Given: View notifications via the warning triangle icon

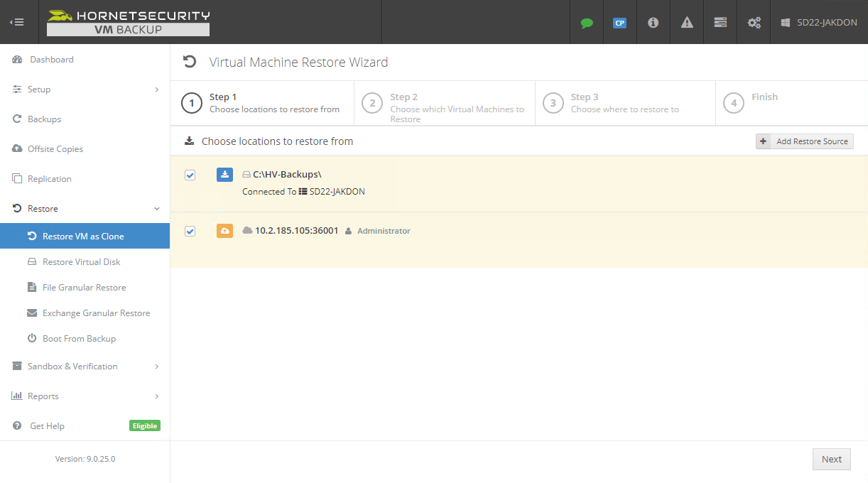Looking at the screenshot, I should (x=686, y=22).
